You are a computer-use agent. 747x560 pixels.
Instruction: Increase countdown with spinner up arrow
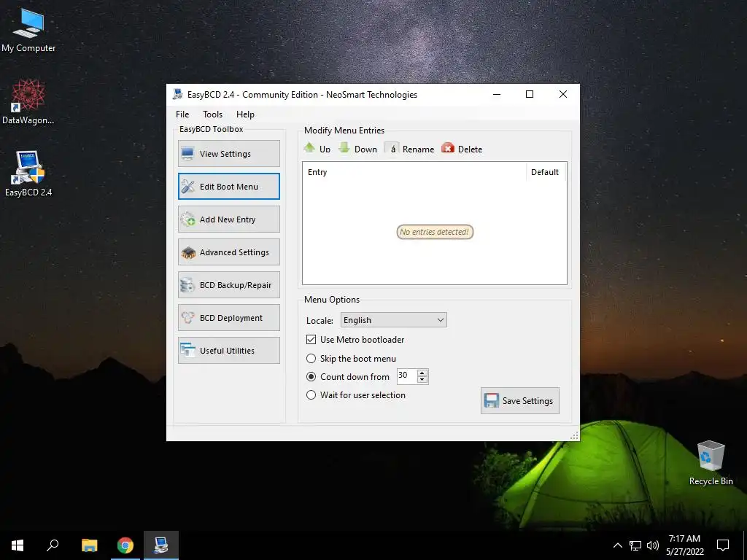click(x=422, y=373)
